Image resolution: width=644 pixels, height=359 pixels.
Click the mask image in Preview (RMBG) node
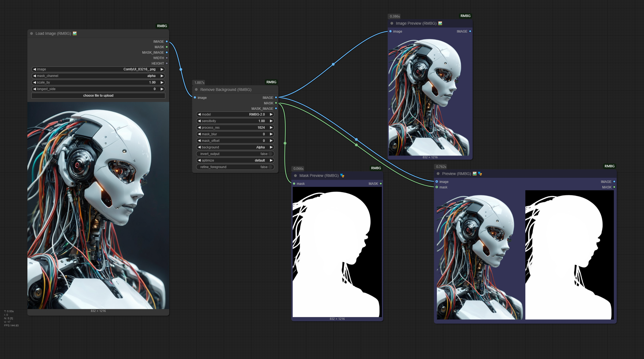pos(569,255)
